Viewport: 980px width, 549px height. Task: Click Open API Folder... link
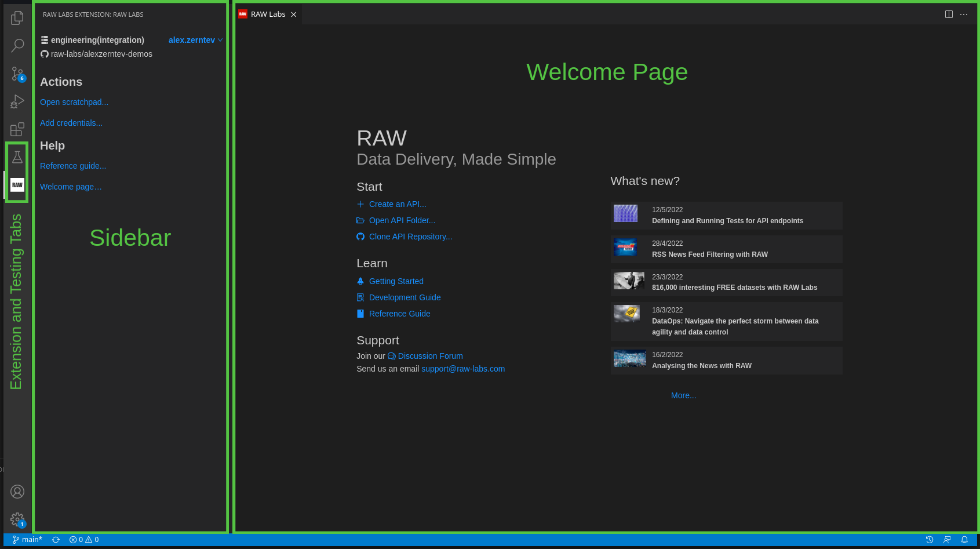click(402, 220)
